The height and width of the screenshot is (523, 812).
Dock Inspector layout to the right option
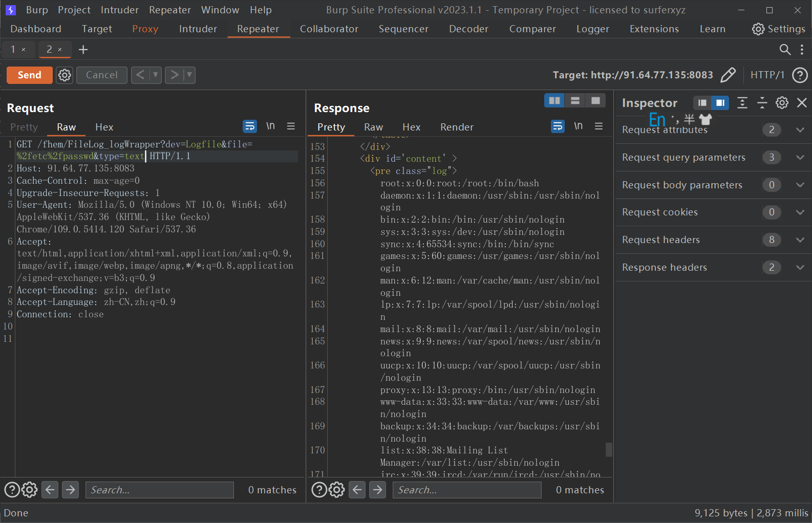720,103
